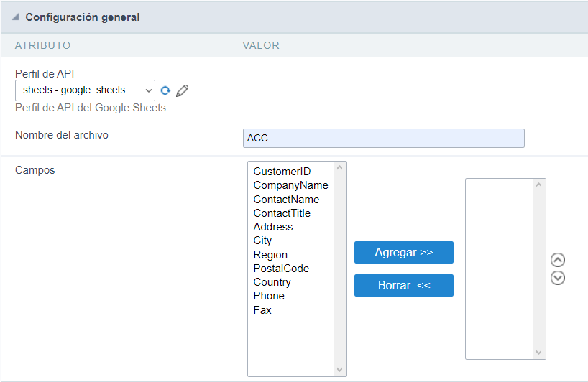
Task: Select Fax in the fields list
Action: [262, 310]
